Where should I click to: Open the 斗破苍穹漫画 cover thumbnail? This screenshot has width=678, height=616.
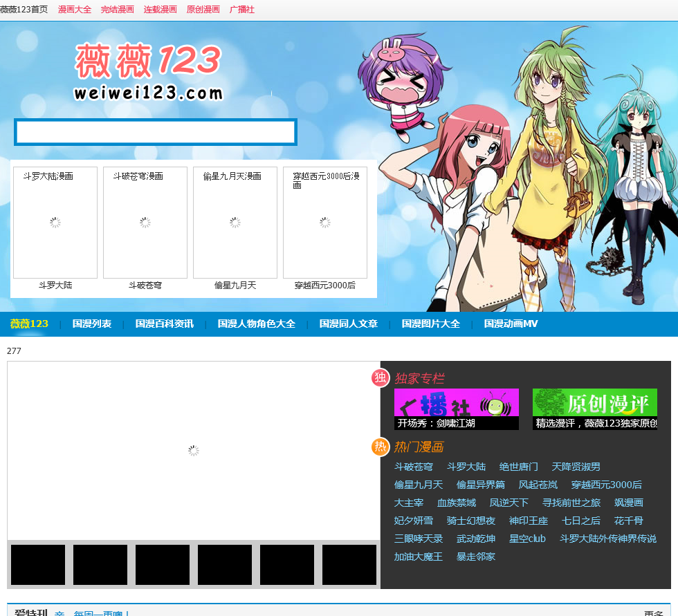(x=145, y=223)
